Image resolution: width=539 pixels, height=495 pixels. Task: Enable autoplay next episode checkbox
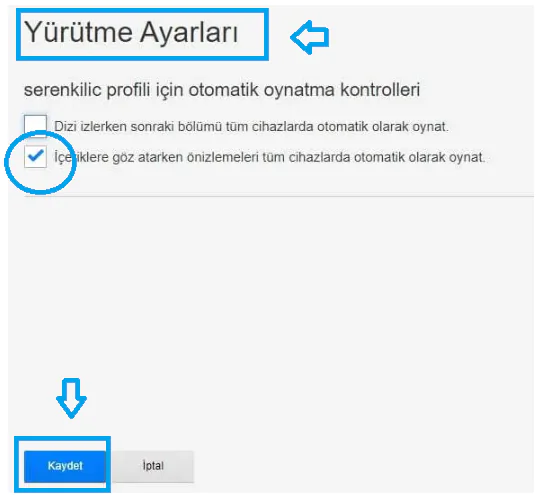click(x=35, y=126)
